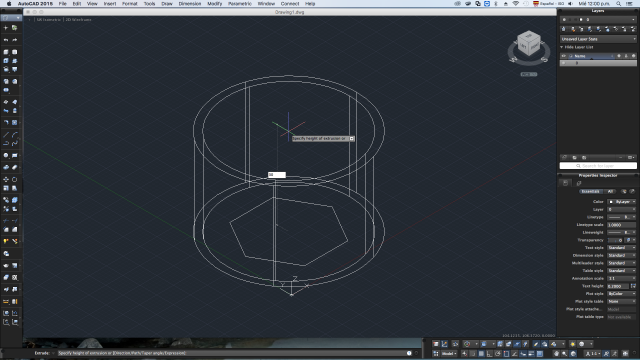Image resolution: width=640 pixels, height=360 pixels.
Task: Click the last icon in Layers toolbar row
Action: (633, 29)
